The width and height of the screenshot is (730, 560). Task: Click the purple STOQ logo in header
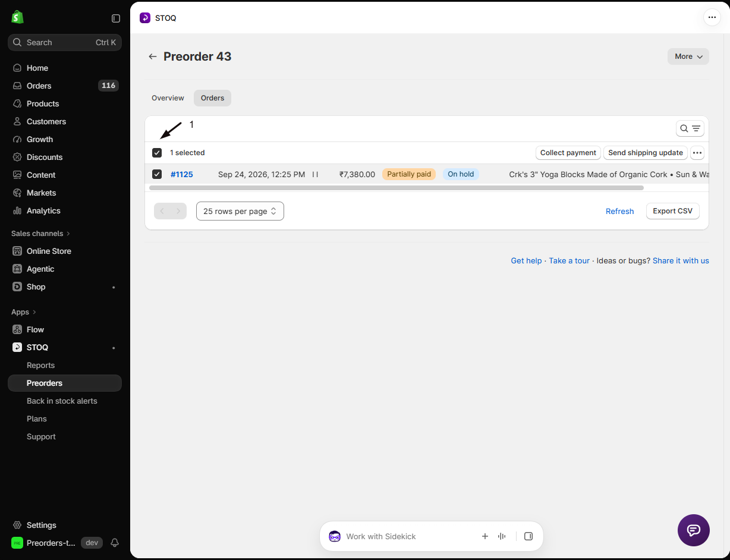[145, 18]
